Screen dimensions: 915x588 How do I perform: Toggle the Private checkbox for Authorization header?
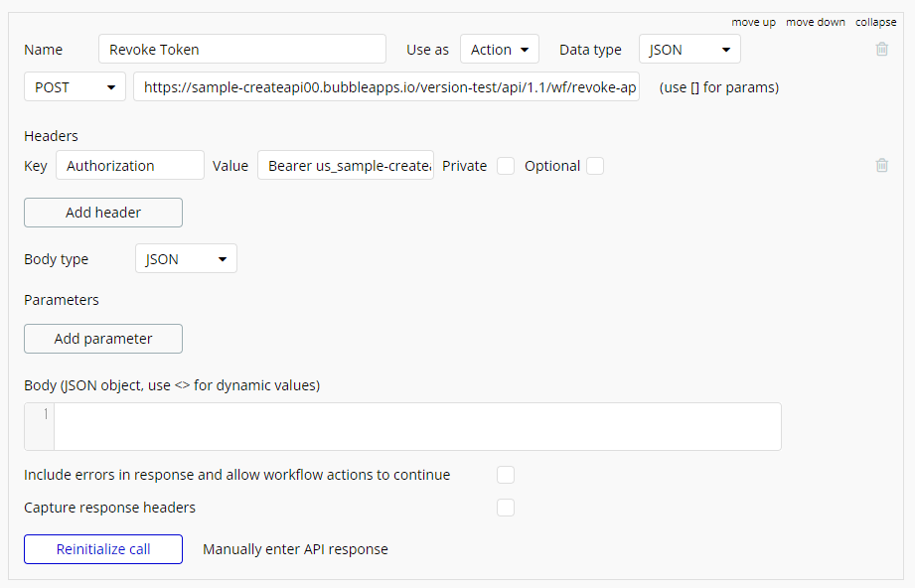point(506,166)
